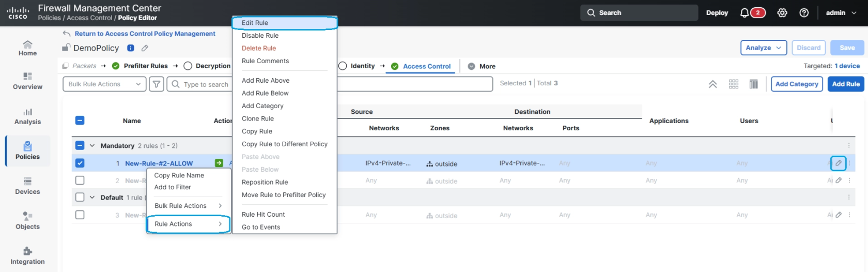Open the help question mark icon
Screen dimensions: 868x272
[804, 13]
